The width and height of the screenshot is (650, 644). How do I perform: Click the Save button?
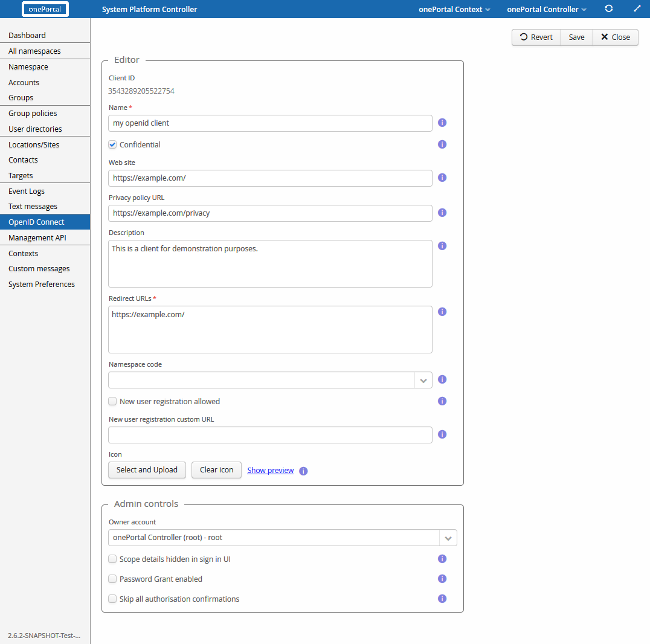tap(576, 37)
